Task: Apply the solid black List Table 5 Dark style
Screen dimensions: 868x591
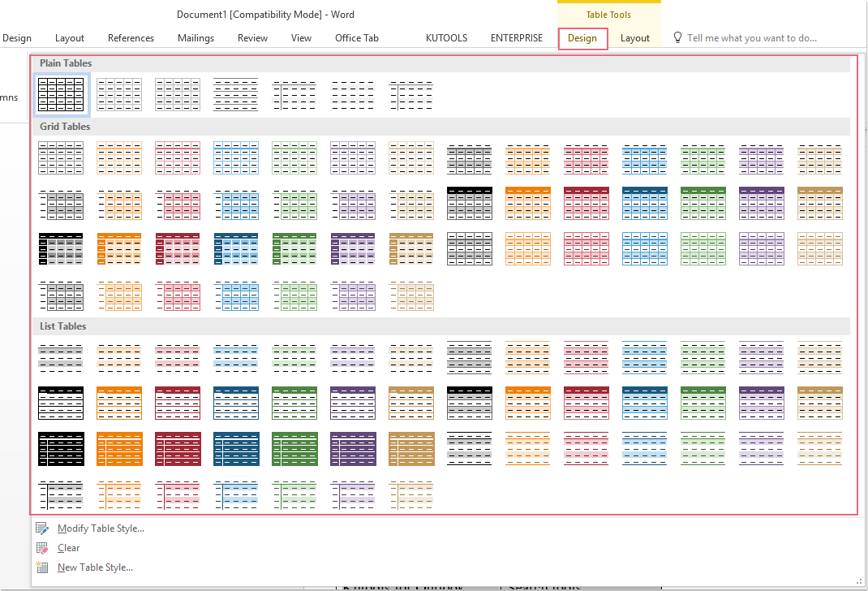Action: [x=61, y=449]
